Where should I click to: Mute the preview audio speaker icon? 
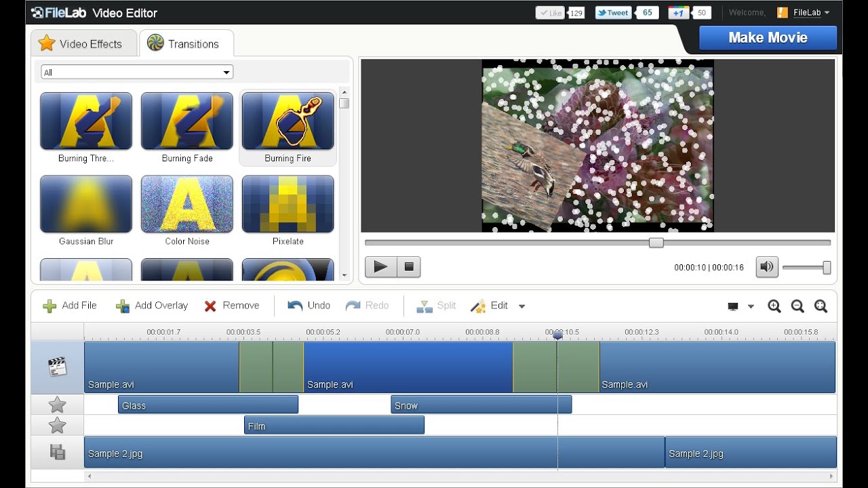coord(767,267)
